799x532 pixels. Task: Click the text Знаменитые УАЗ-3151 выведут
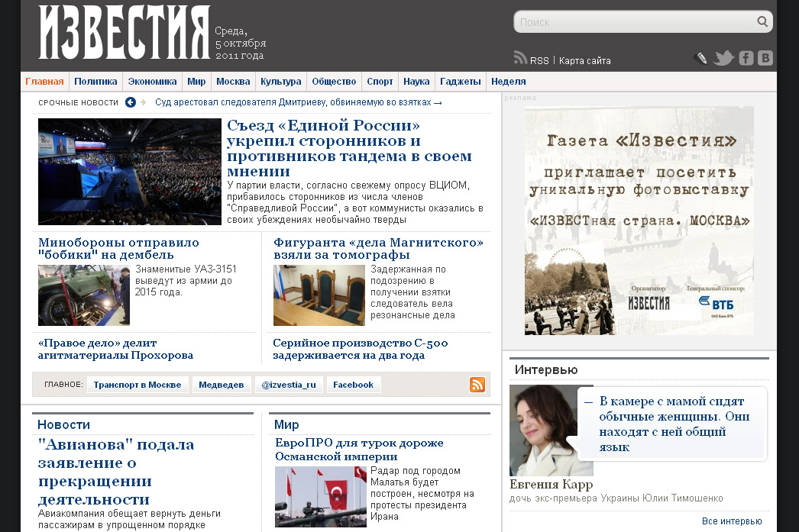186,281
